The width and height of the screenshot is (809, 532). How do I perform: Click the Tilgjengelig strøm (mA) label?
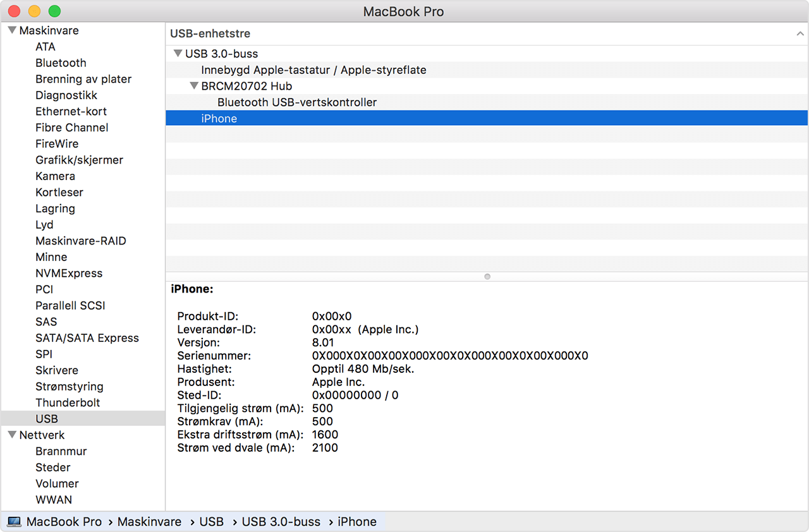click(x=240, y=409)
